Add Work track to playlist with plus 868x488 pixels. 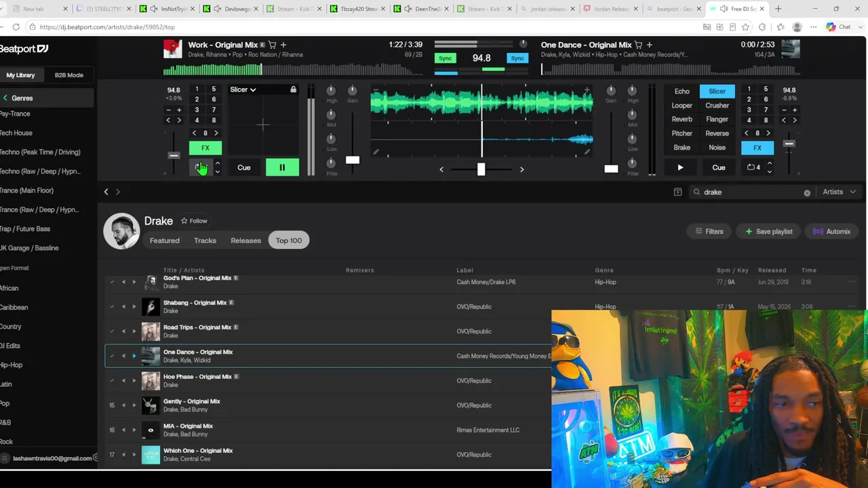point(283,45)
